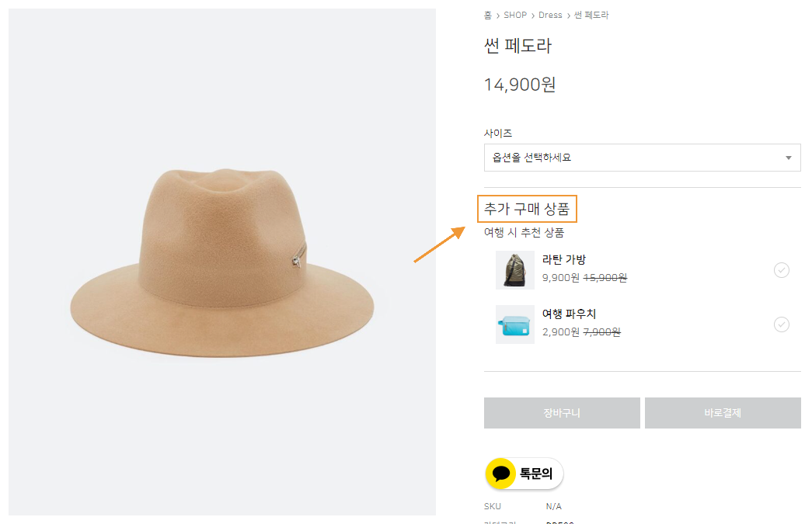The width and height of the screenshot is (812, 524).
Task: Click the KakaoTalk speech bubble icon
Action: 501,474
